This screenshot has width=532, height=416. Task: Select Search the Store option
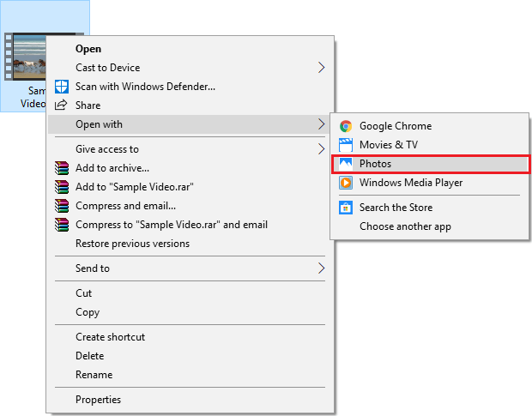click(430, 208)
